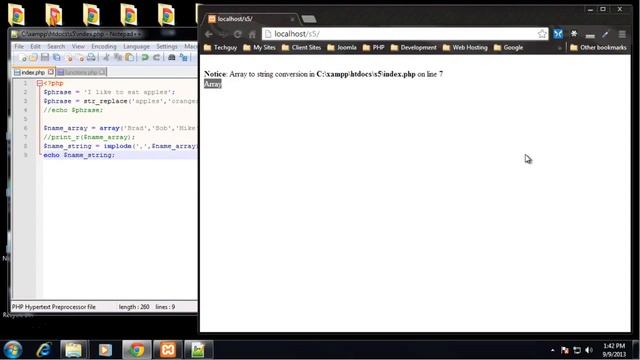Image resolution: width=640 pixels, height=360 pixels.
Task: Click the eyedropper extension icon in Chrome
Action: click(605, 34)
